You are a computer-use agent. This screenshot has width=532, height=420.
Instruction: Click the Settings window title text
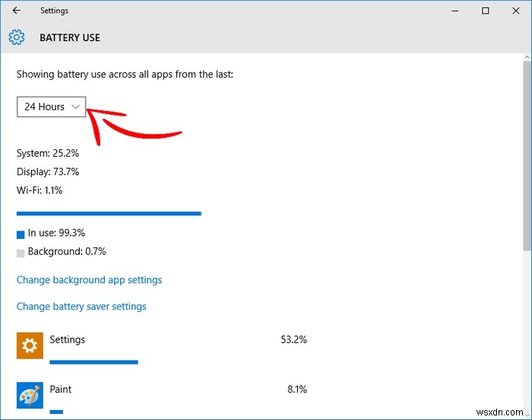tap(54, 11)
